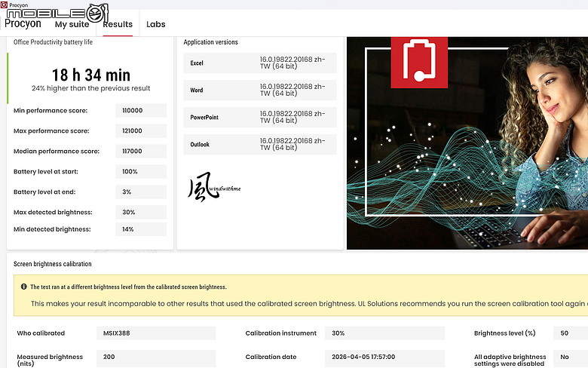The image size is (588, 368).
Task: Click the Calibration instrument label
Action: 281,333
